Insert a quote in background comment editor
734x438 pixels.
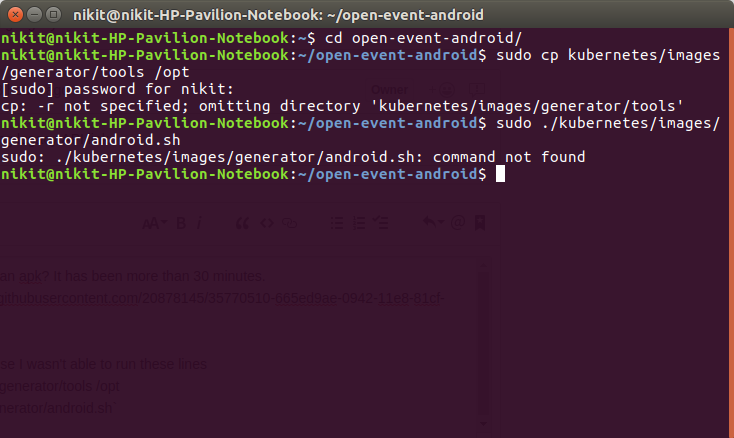242,223
